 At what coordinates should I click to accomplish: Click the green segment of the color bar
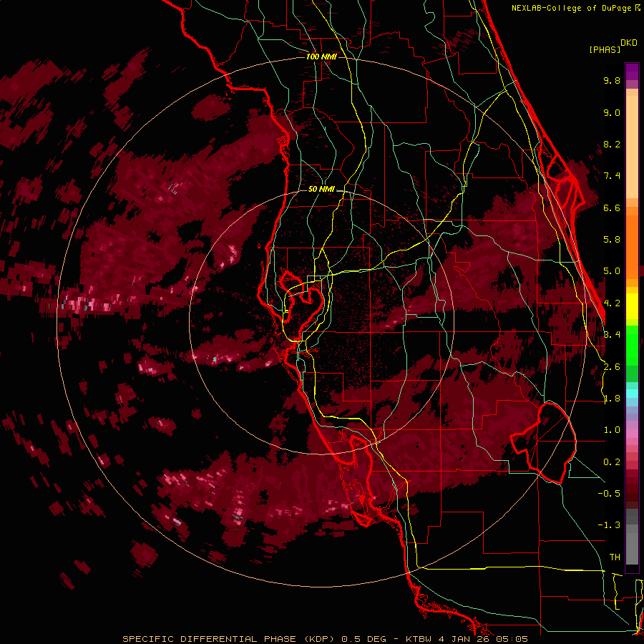click(632, 345)
